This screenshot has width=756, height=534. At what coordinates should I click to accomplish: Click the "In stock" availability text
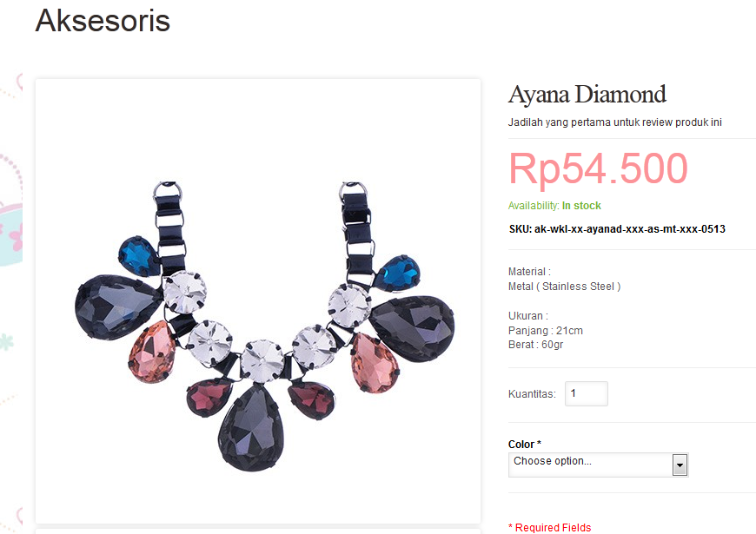(581, 206)
